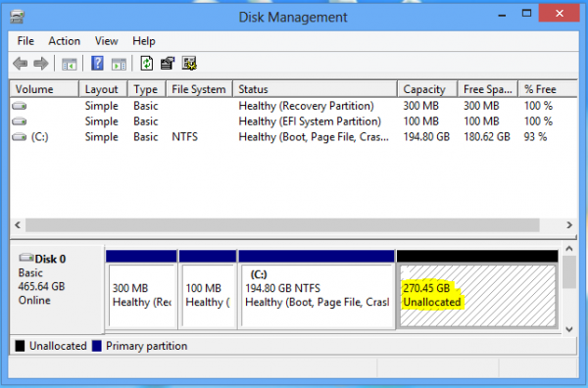Click the Disk Management title bar icon
Image resolution: width=588 pixels, height=388 pixels.
click(x=18, y=17)
